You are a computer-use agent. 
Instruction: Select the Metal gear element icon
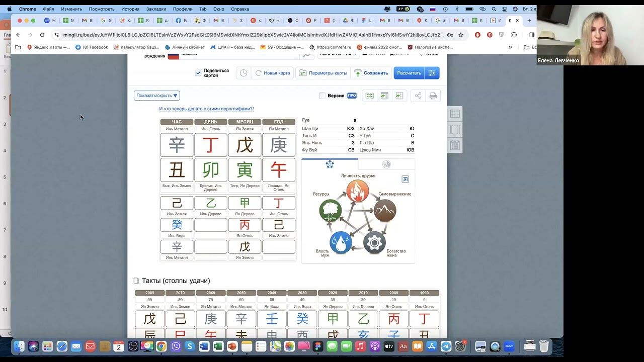point(374,243)
